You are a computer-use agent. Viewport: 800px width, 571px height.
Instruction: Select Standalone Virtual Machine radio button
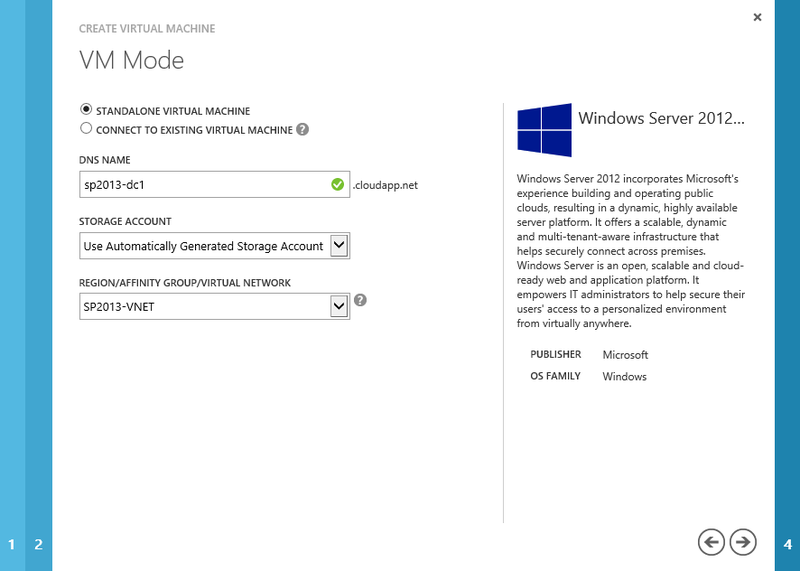[86, 110]
